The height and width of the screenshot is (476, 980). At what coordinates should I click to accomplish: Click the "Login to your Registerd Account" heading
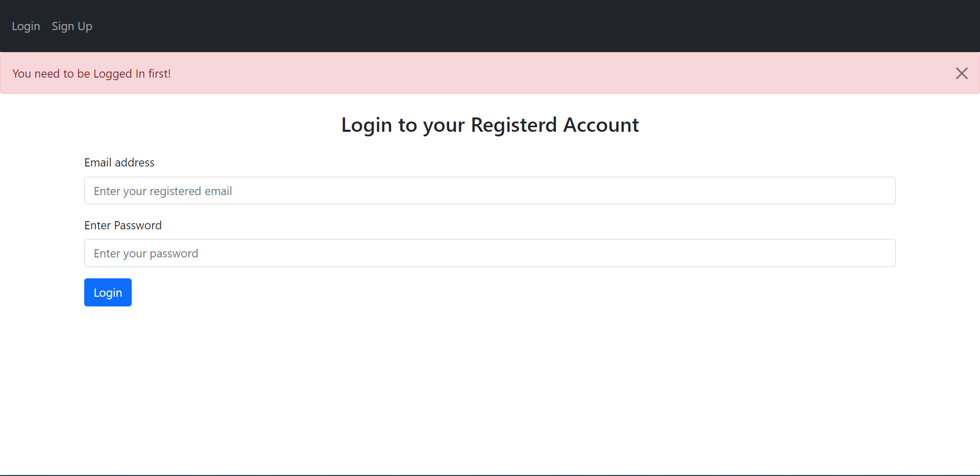489,125
